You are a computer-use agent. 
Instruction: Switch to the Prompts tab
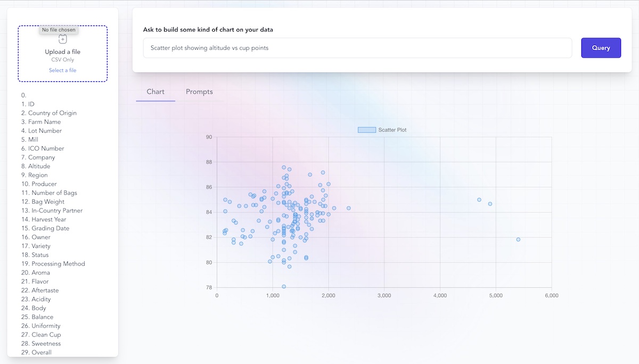pos(199,92)
